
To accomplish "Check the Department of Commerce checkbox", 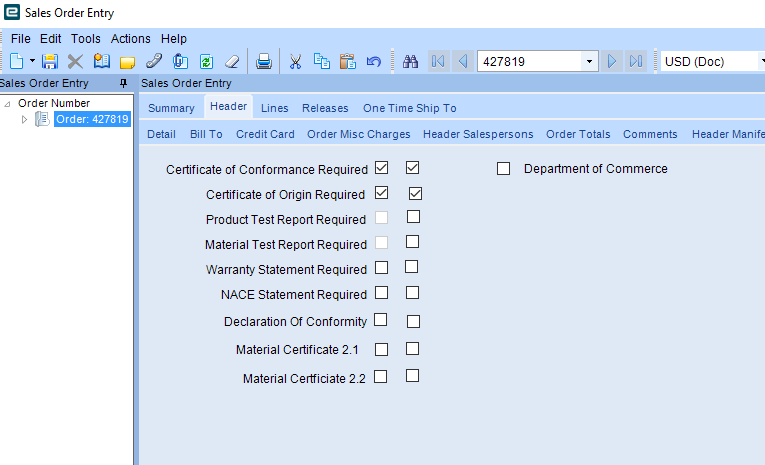I will coord(503,169).
